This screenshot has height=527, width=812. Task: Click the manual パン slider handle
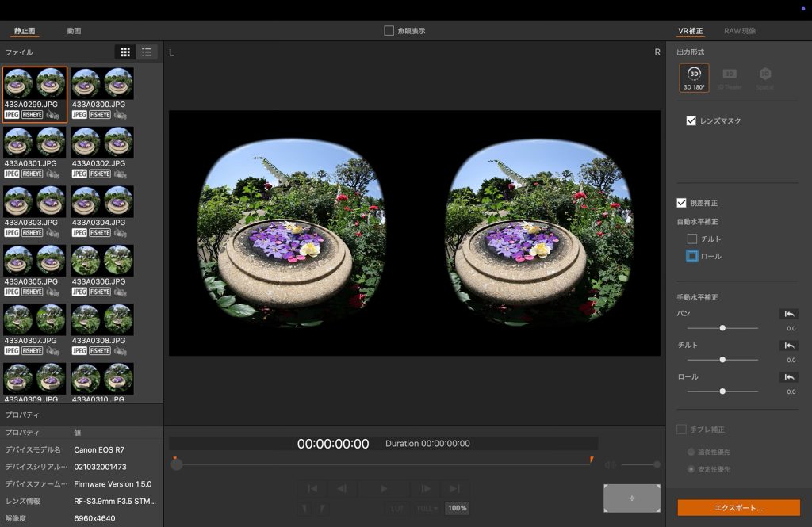[722, 327]
